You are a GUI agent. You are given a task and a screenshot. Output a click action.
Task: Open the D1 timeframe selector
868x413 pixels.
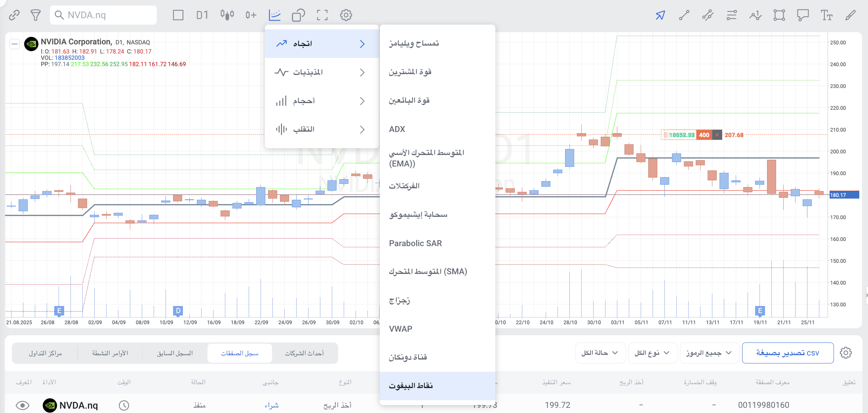202,15
